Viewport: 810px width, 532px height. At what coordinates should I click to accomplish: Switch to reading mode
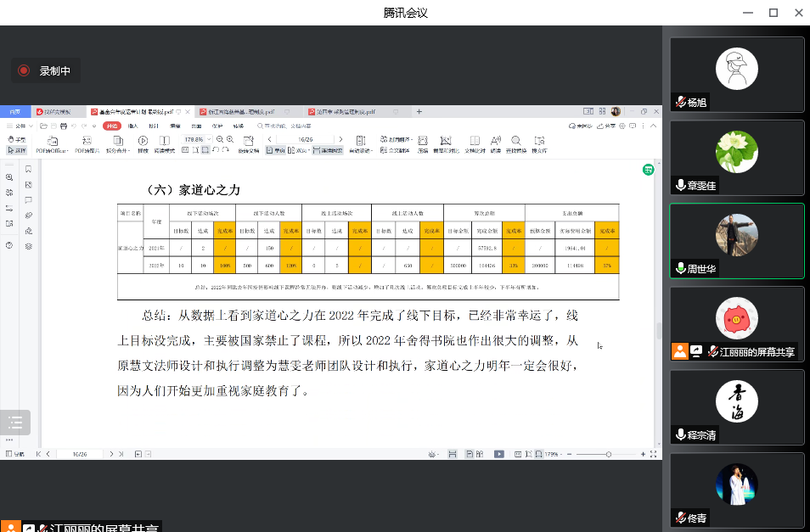point(164,144)
